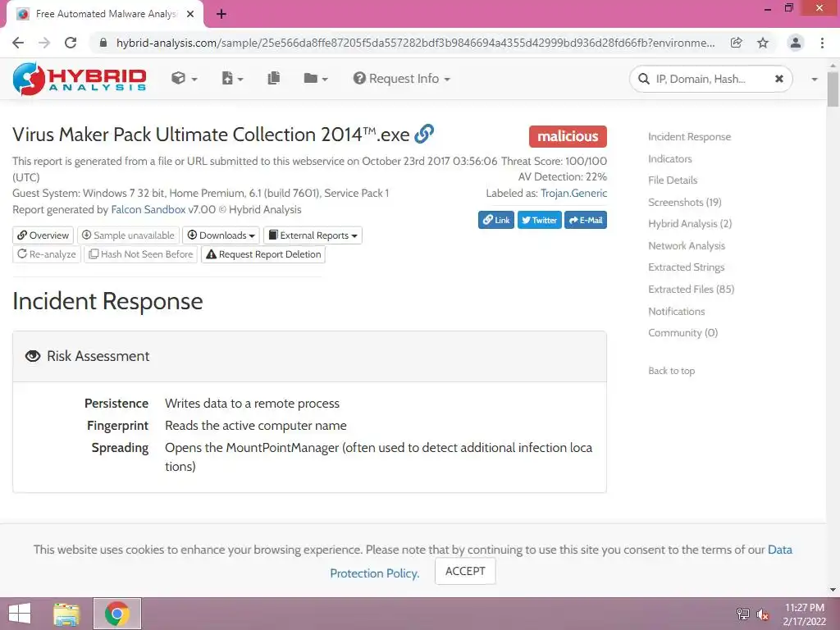Click the Chrome taskbar icon
840x630 pixels.
[x=117, y=614]
